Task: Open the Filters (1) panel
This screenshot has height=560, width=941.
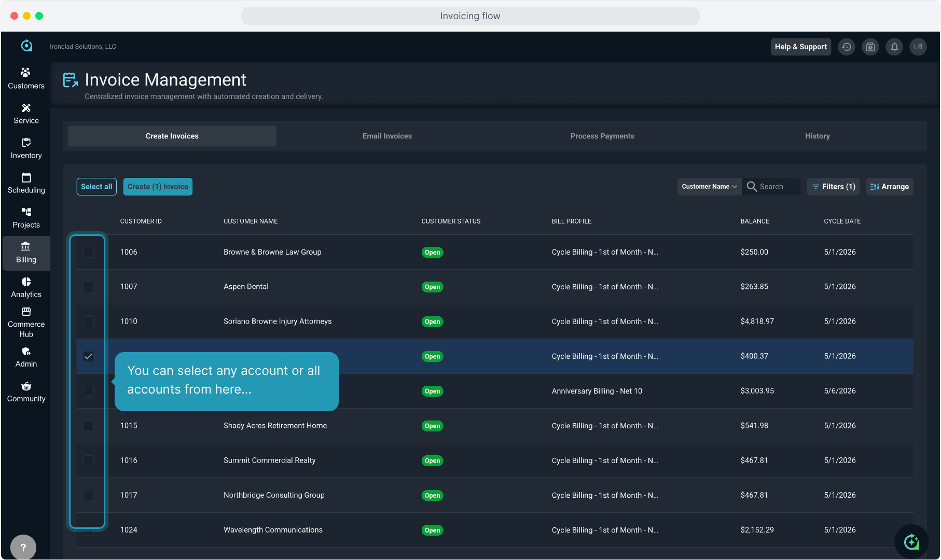Action: [833, 187]
